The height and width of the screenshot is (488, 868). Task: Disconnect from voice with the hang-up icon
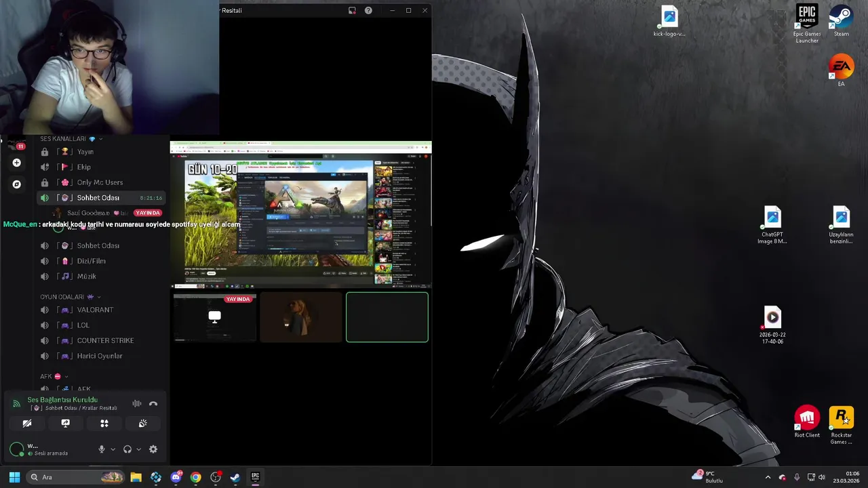[153, 403]
